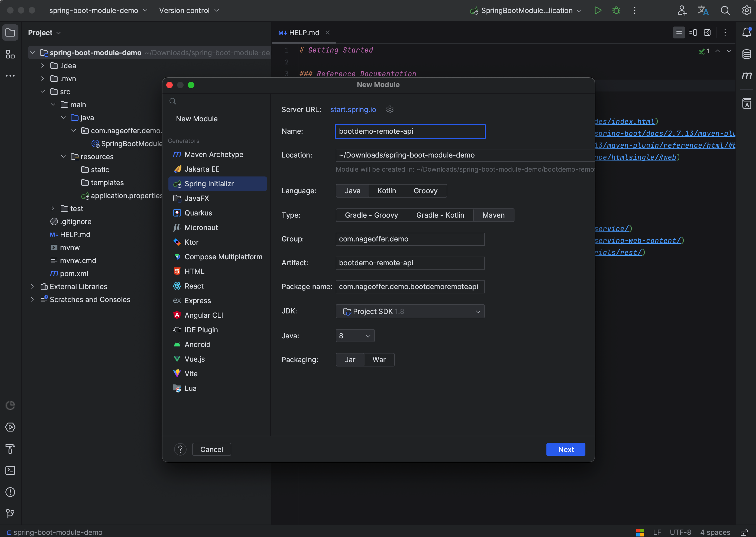Open the Project tool window folder icon
The height and width of the screenshot is (537, 756).
pos(10,33)
